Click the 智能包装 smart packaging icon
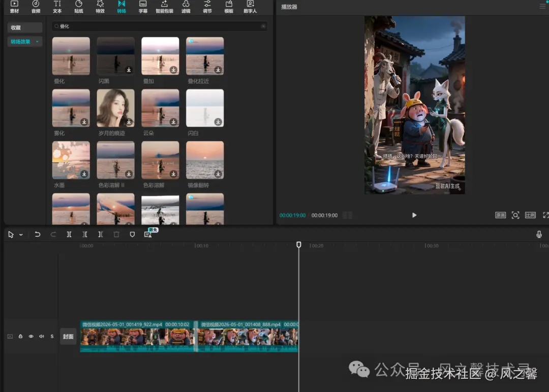 point(164,7)
